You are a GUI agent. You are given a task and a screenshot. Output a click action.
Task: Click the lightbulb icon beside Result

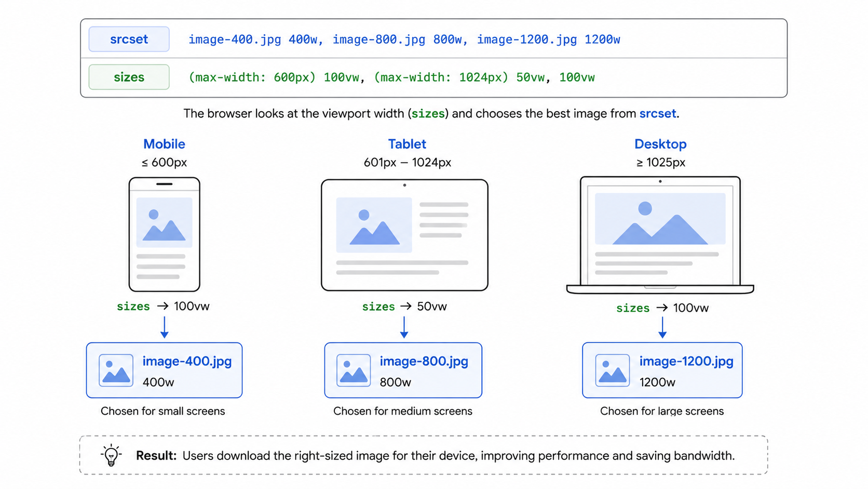click(111, 455)
